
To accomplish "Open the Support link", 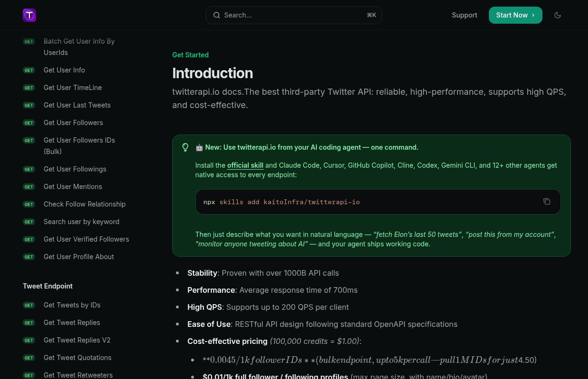I will 464,15.
